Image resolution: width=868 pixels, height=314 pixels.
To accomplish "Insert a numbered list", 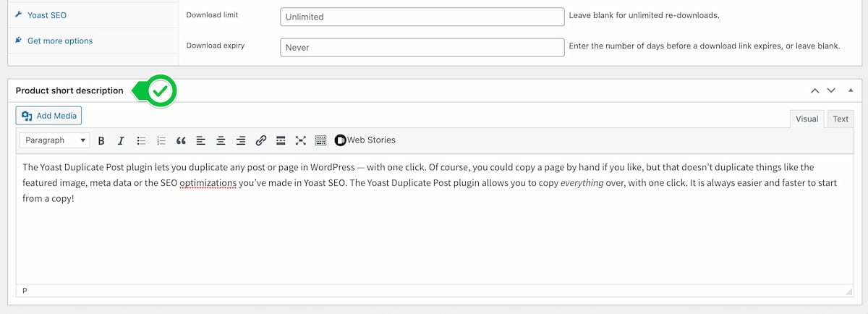I will (161, 140).
